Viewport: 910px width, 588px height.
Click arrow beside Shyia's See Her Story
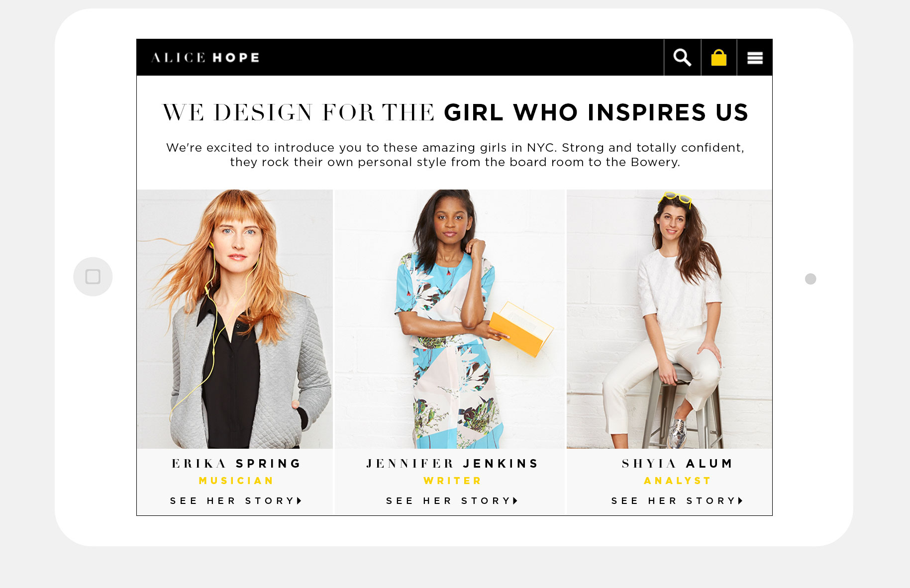coord(740,501)
